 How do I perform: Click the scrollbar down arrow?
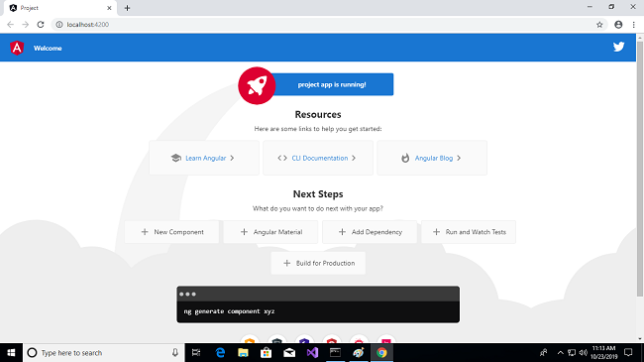coord(640,339)
